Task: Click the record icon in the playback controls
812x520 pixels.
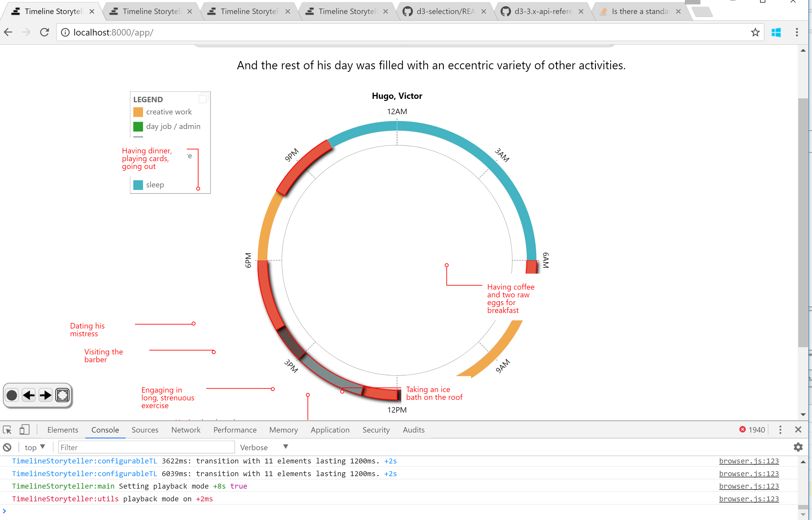Action: coord(12,395)
